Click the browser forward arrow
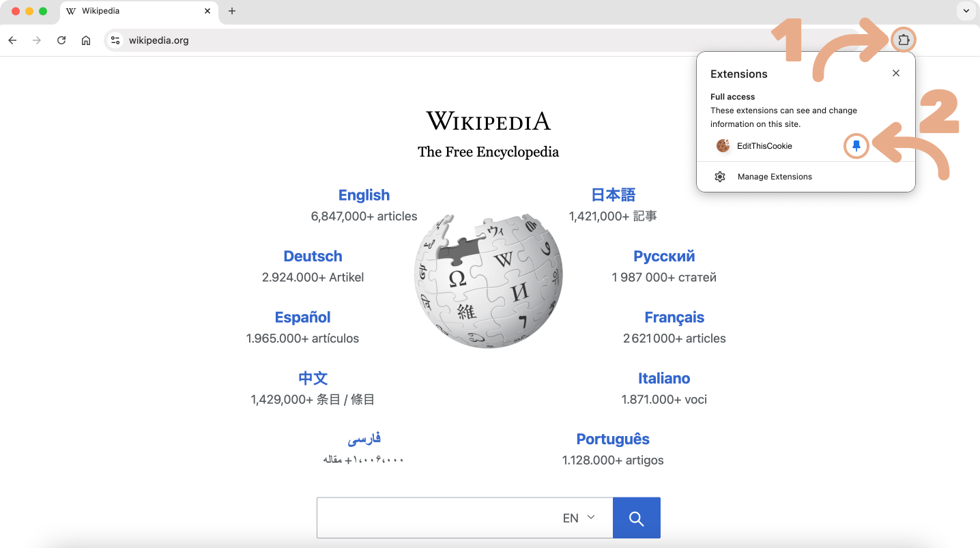Viewport: 980px width, 548px height. (x=37, y=40)
